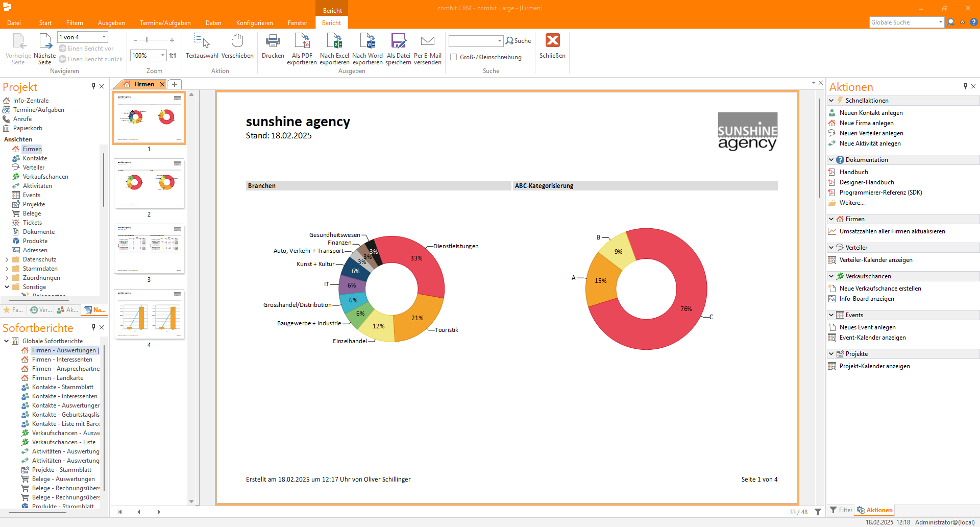Image resolution: width=980 pixels, height=527 pixels.
Task: Click the Suche button
Action: click(x=518, y=41)
